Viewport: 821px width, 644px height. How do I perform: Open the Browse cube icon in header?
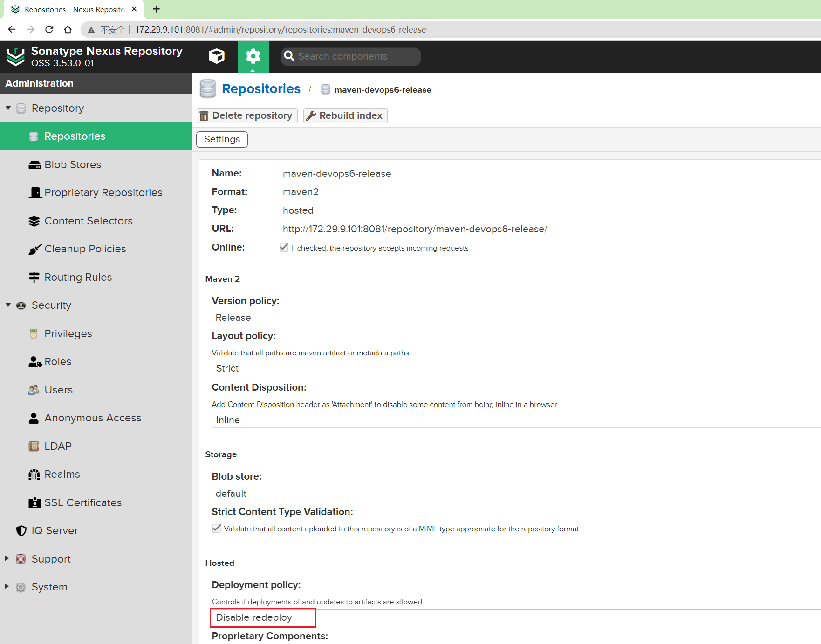[x=217, y=56]
